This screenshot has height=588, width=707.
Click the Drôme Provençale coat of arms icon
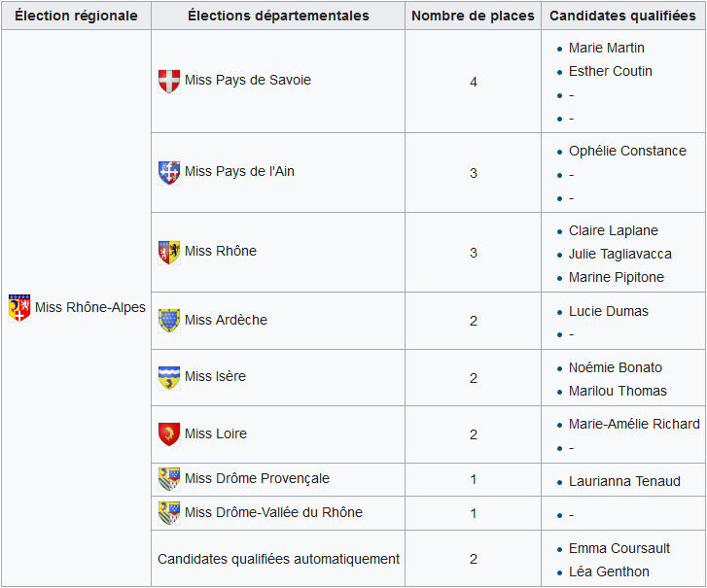pyautogui.click(x=169, y=479)
